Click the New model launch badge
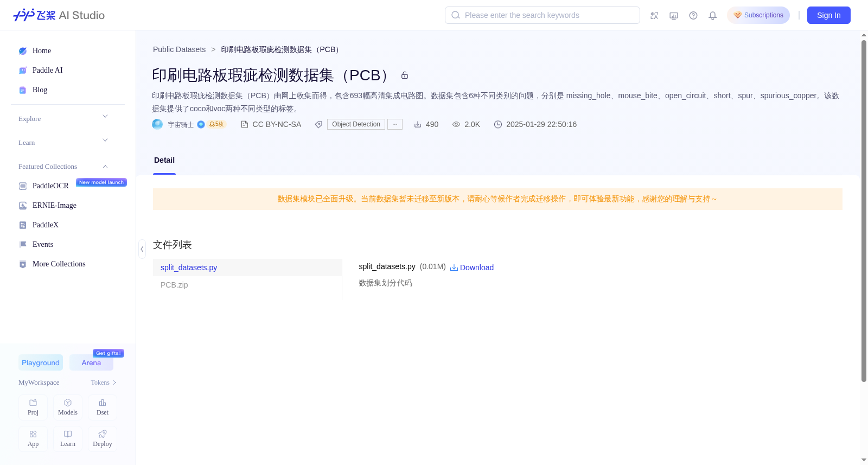868x465 pixels. click(x=101, y=182)
